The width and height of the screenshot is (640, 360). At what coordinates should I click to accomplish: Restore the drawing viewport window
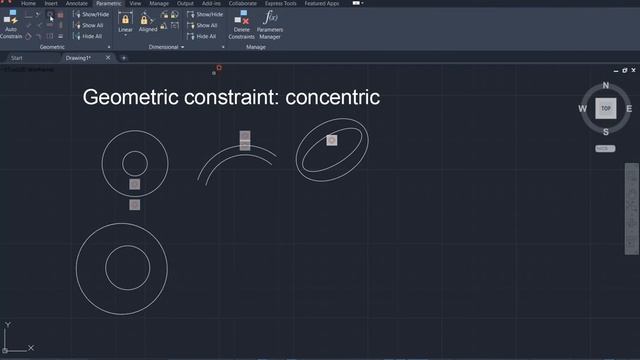[x=624, y=70]
